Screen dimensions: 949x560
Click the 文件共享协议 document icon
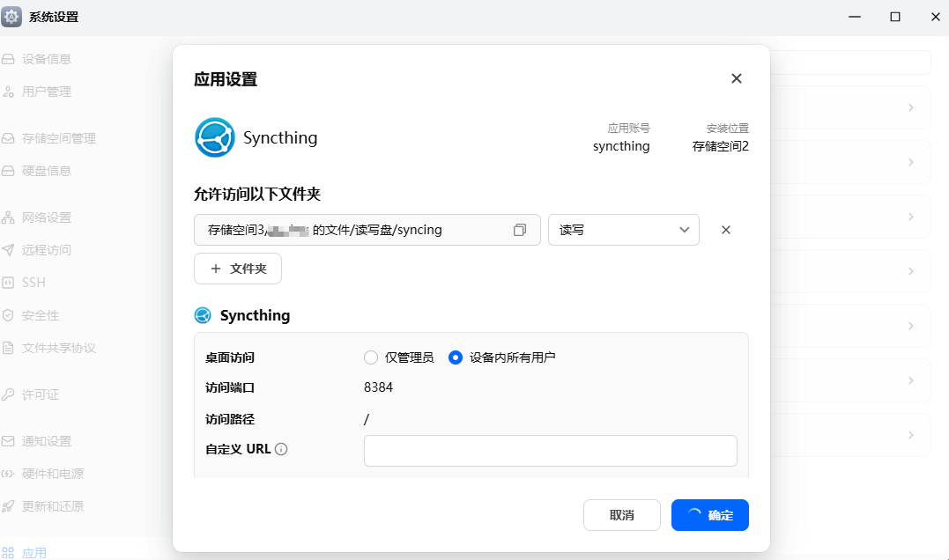click(8, 348)
